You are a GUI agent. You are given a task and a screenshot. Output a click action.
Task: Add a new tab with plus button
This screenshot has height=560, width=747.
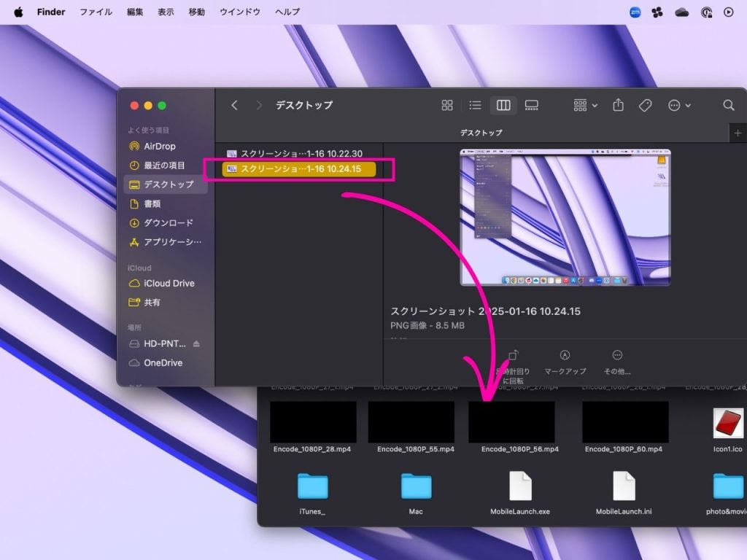[738, 133]
